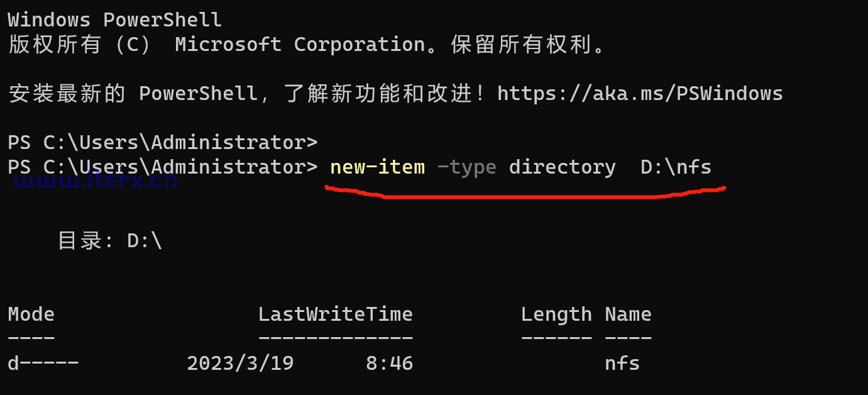This screenshot has height=395, width=868.
Task: Click the red underline annotation
Action: click(525, 192)
